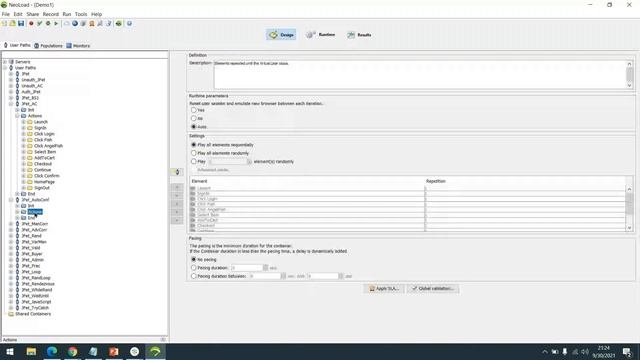
Task: Collapse the JPet_AutoConf user path
Action: pyautogui.click(x=11, y=200)
